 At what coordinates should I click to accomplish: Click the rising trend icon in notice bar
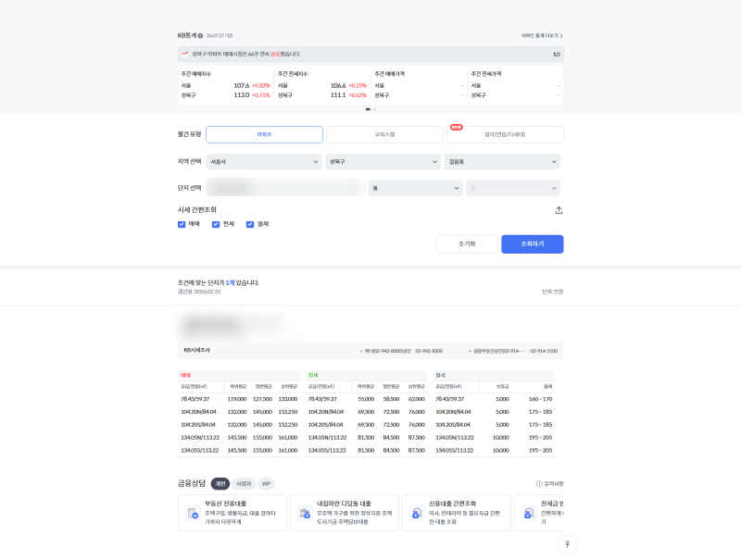coord(184,54)
